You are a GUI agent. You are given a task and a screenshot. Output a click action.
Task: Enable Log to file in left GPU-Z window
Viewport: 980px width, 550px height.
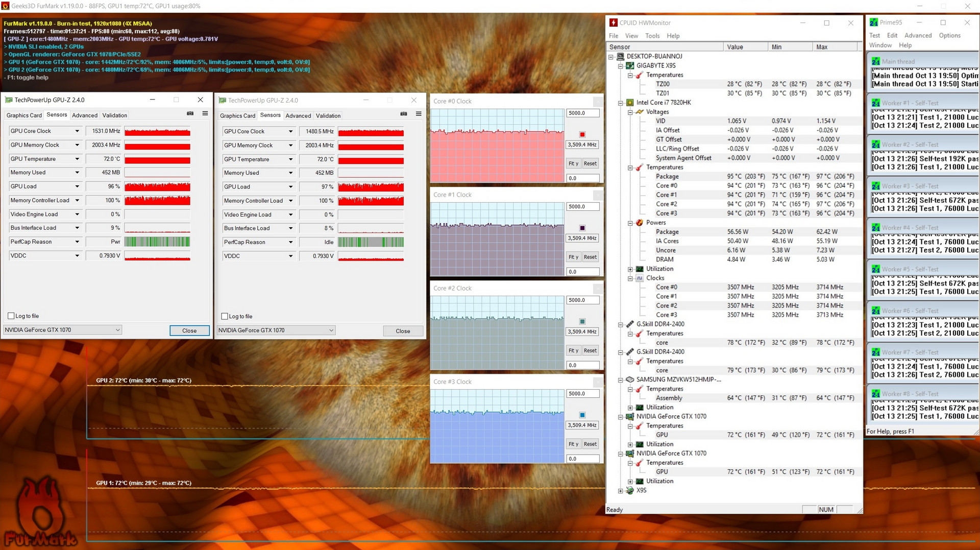[x=11, y=316]
